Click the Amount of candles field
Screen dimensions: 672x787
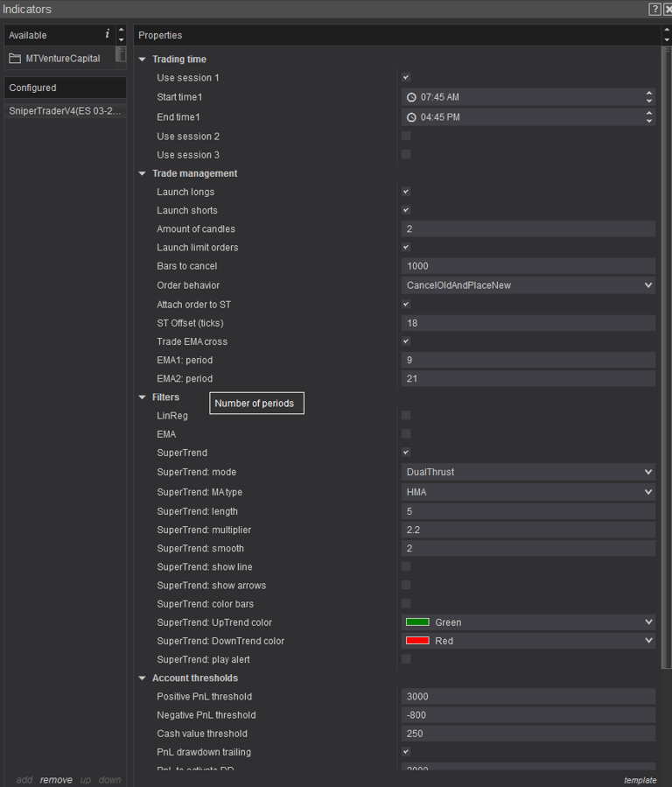[528, 228]
